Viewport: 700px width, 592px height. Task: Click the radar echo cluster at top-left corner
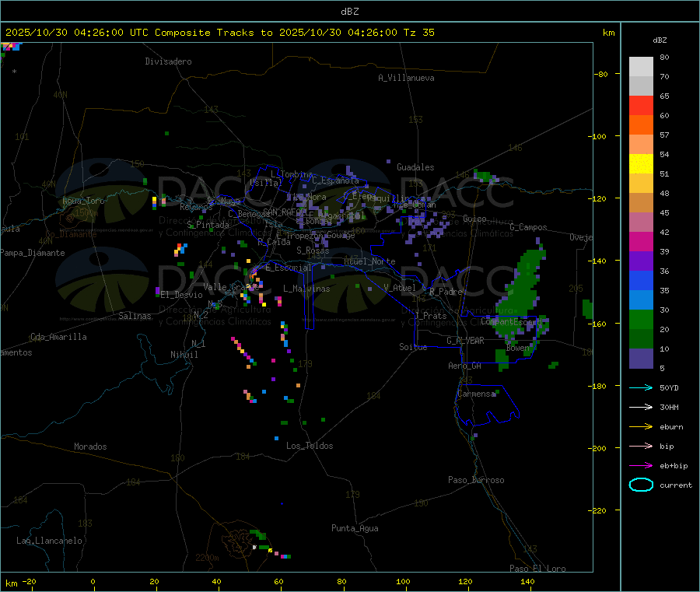[x=10, y=47]
